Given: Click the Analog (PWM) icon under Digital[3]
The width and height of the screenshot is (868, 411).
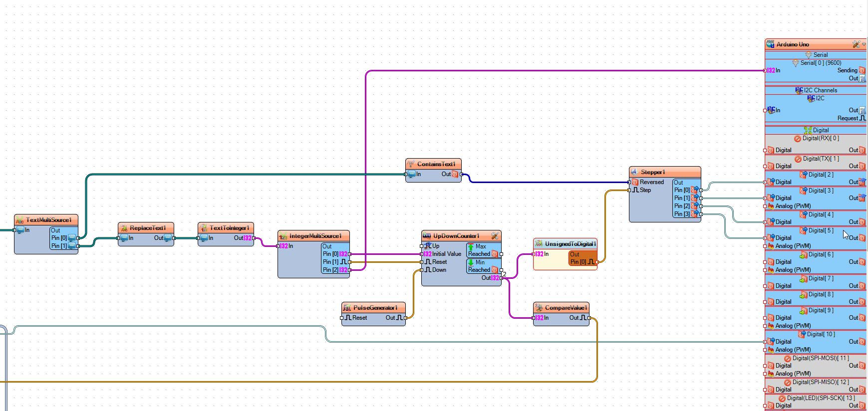Looking at the screenshot, I should 771,206.
